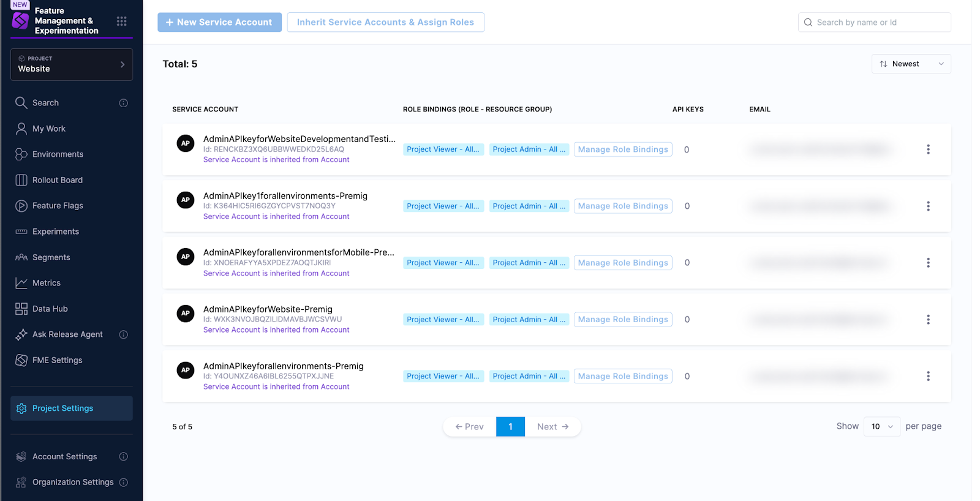Open the Ask Release Agent sparkle icon
This screenshot has height=501, width=980.
[x=21, y=334]
